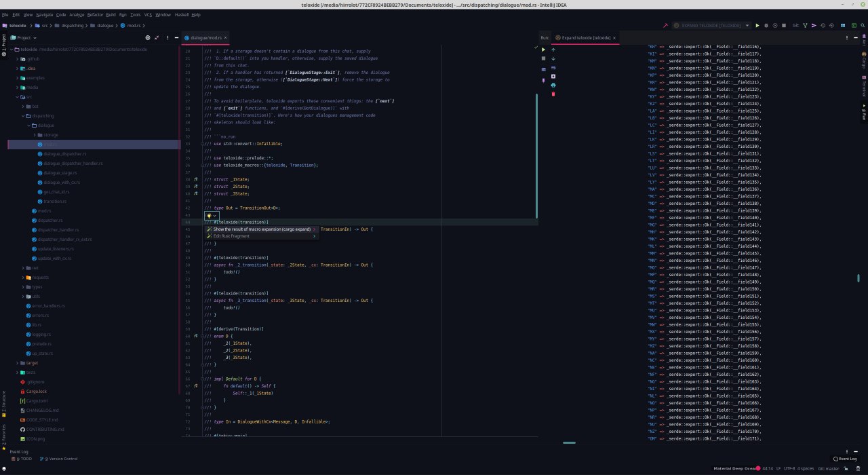Click the Git push arrow icon
Viewport: 868px width, 475px height.
[x=814, y=25]
